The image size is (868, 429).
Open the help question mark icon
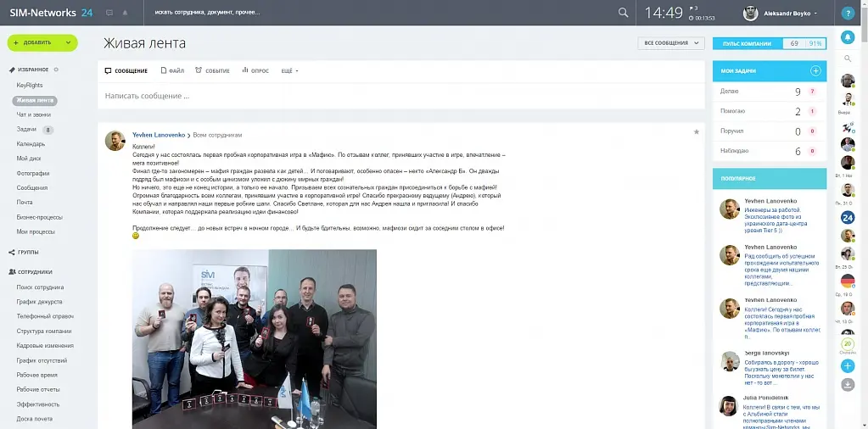pos(847,13)
